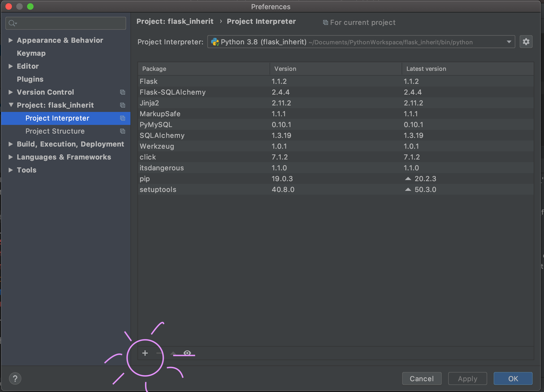Click the upgrade package arrow icon

pos(173,353)
